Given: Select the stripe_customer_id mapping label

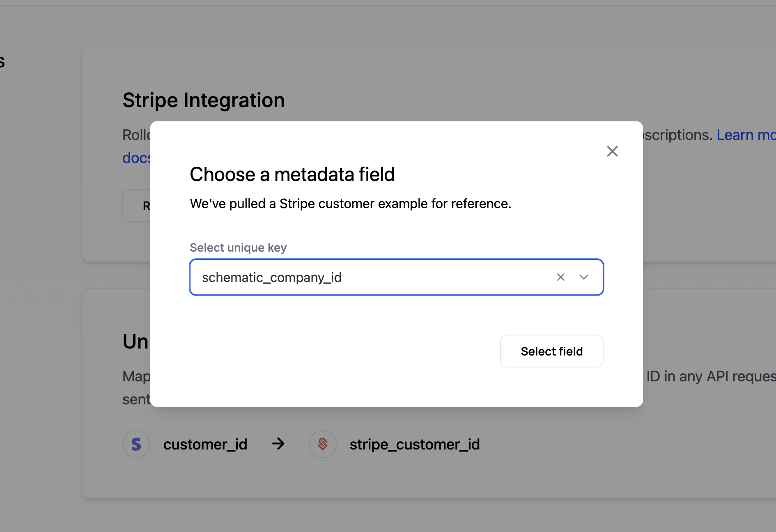Looking at the screenshot, I should [x=415, y=444].
